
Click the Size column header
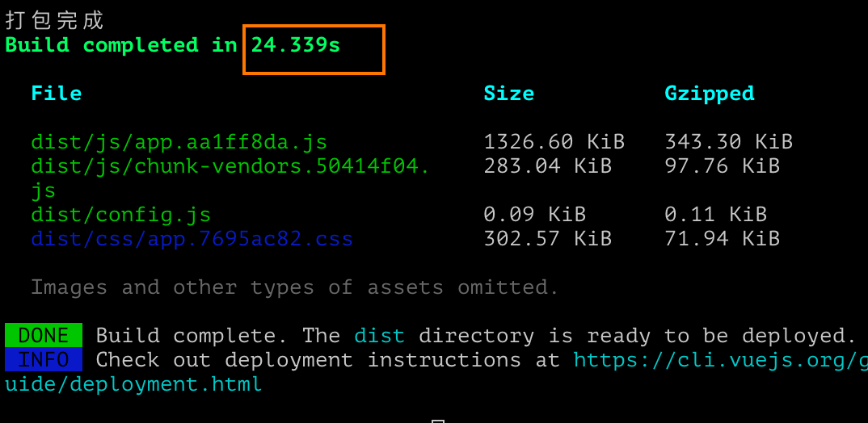coord(508,93)
